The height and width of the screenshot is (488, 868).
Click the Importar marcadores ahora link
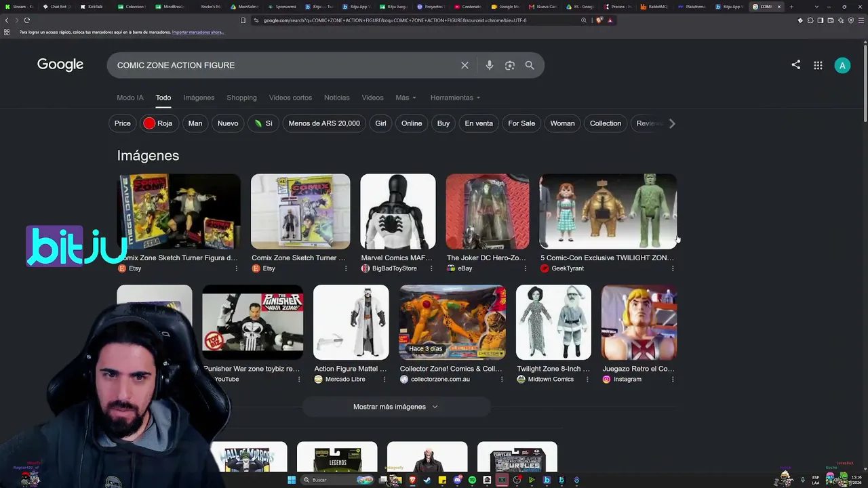coord(198,33)
